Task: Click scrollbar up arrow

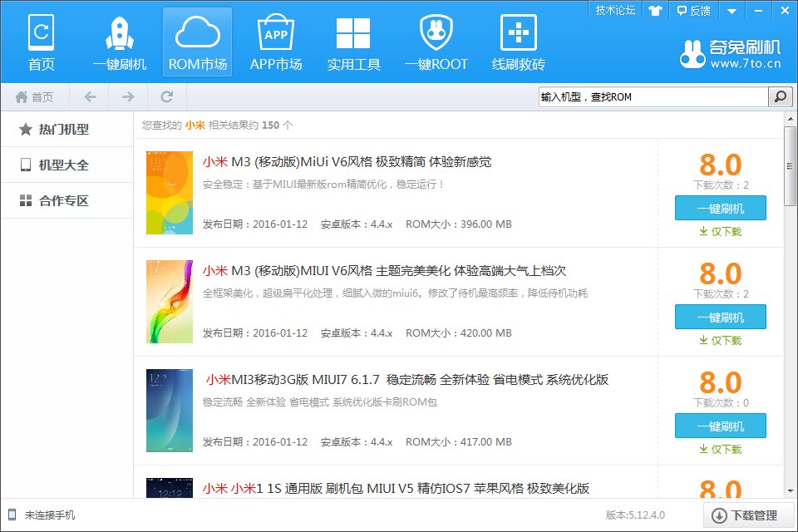Action: pos(791,119)
